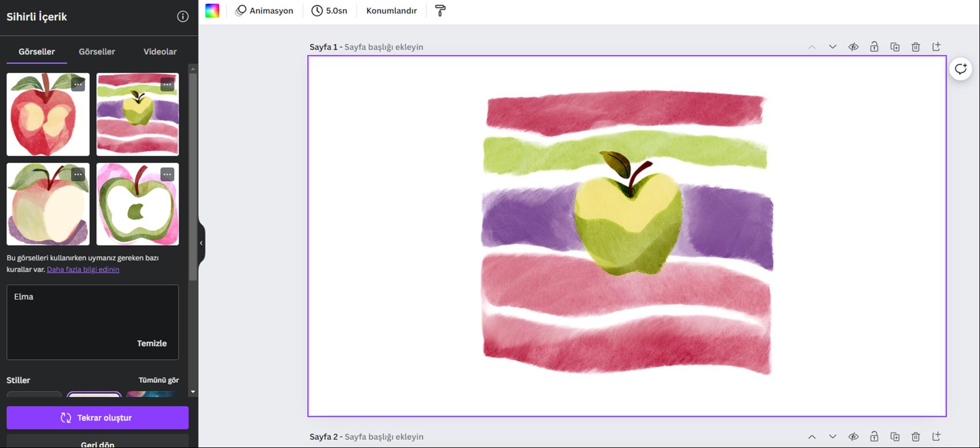980x448 pixels.
Task: Click the Animasyon button in the toolbar
Action: (264, 10)
